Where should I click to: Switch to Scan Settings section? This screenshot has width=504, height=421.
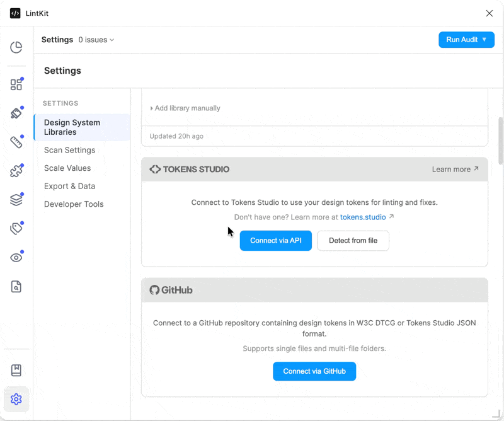click(69, 150)
